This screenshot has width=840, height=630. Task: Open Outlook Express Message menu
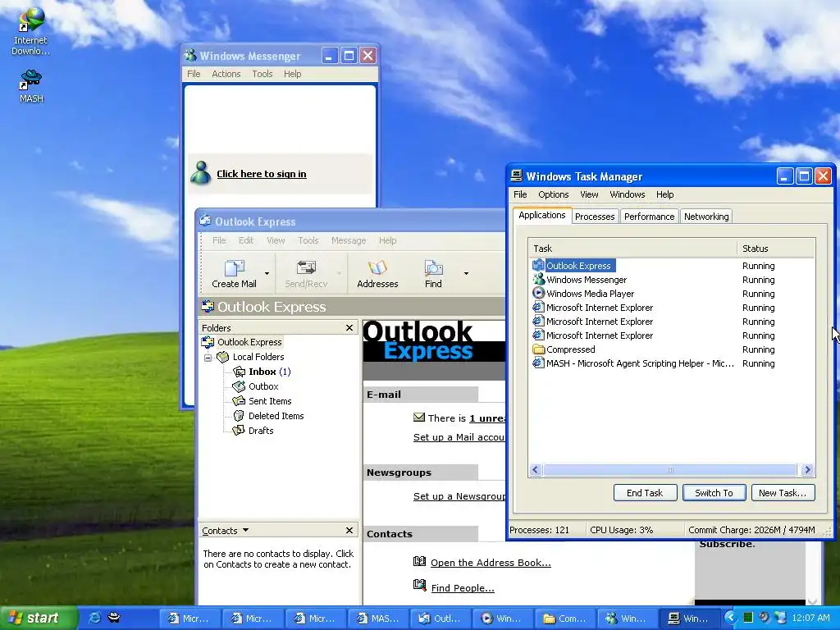point(348,240)
